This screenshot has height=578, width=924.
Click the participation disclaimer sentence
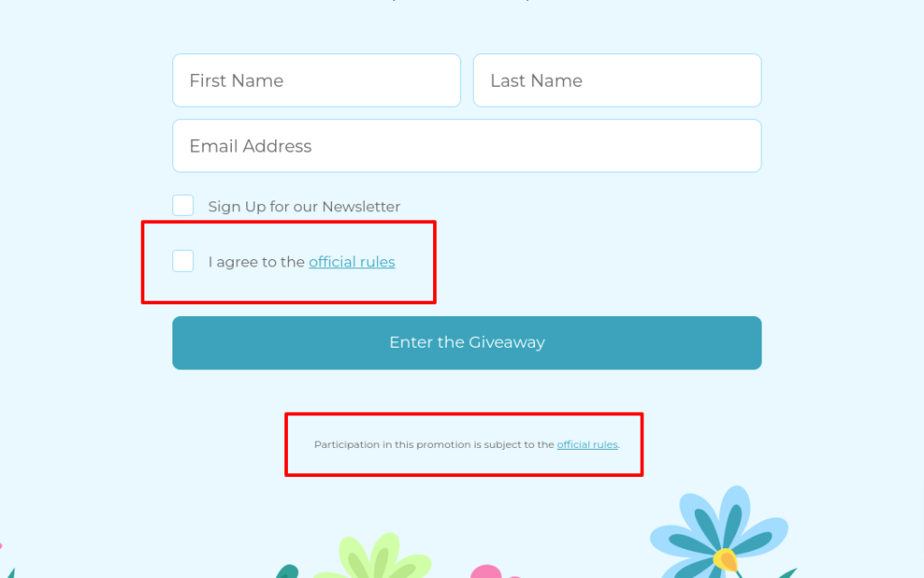pyautogui.click(x=433, y=444)
